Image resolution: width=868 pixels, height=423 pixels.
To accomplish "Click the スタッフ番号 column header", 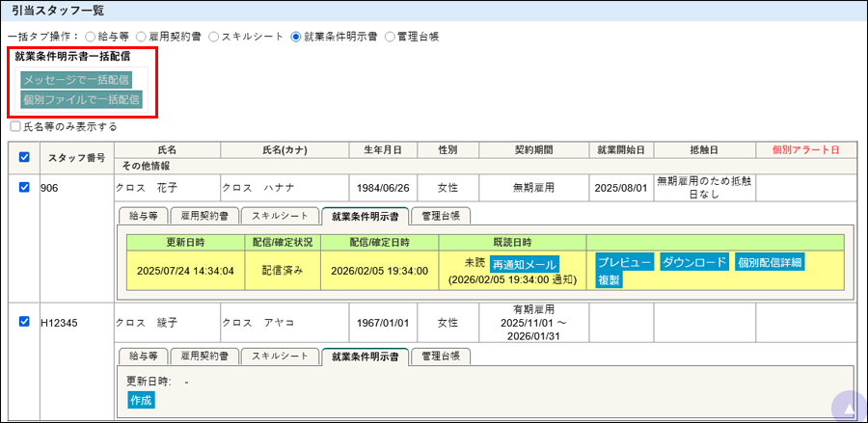I will pos(77,158).
